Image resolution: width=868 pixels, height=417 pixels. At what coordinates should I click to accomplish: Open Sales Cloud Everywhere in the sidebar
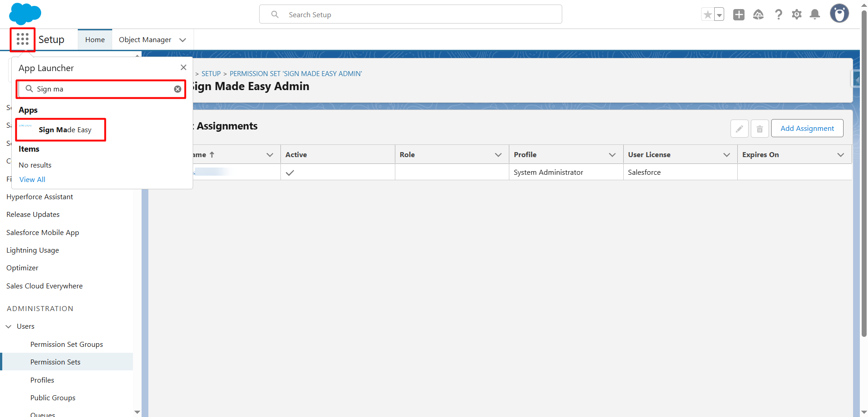(44, 286)
